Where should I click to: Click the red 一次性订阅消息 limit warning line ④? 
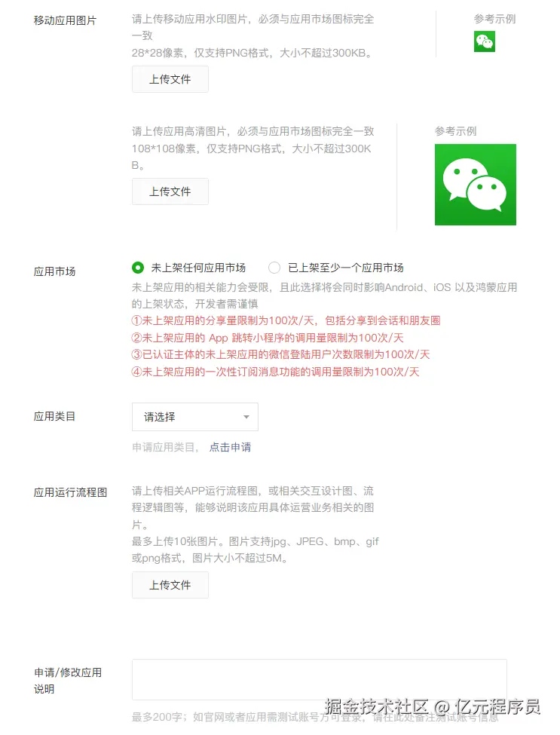click(x=276, y=372)
